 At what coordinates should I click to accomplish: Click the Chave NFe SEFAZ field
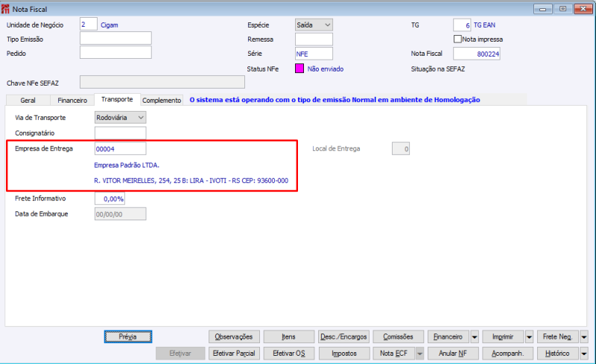click(x=162, y=82)
